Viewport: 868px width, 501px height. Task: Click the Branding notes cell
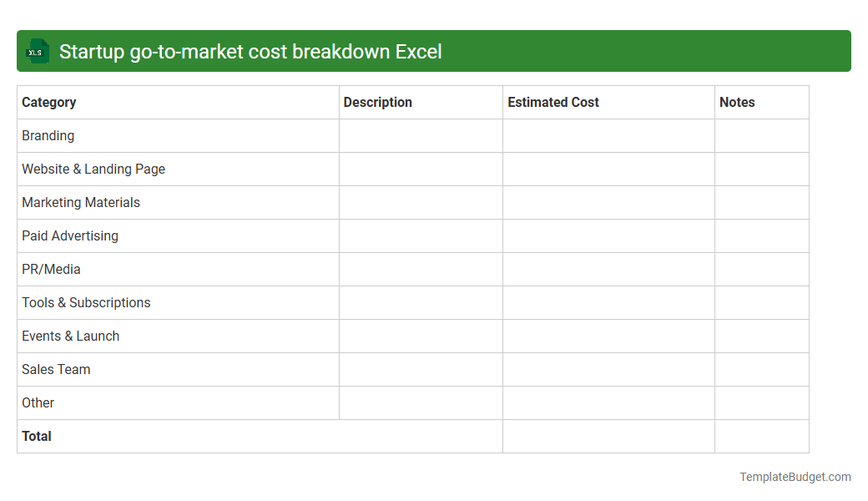(x=761, y=135)
